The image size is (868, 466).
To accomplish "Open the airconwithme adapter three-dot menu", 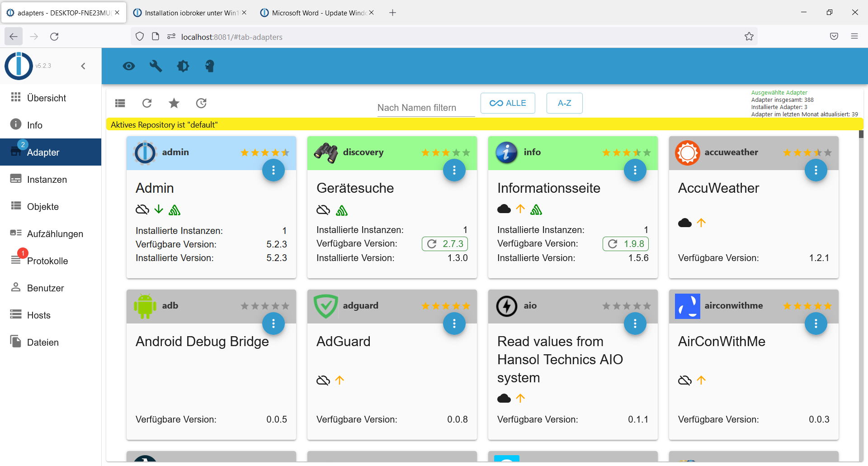I will (816, 323).
